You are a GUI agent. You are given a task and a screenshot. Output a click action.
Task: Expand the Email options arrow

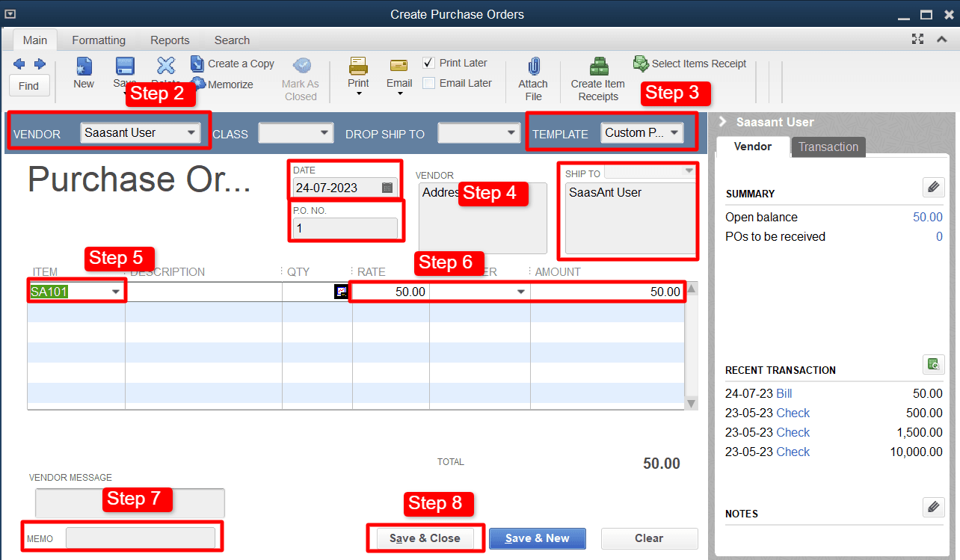[399, 93]
